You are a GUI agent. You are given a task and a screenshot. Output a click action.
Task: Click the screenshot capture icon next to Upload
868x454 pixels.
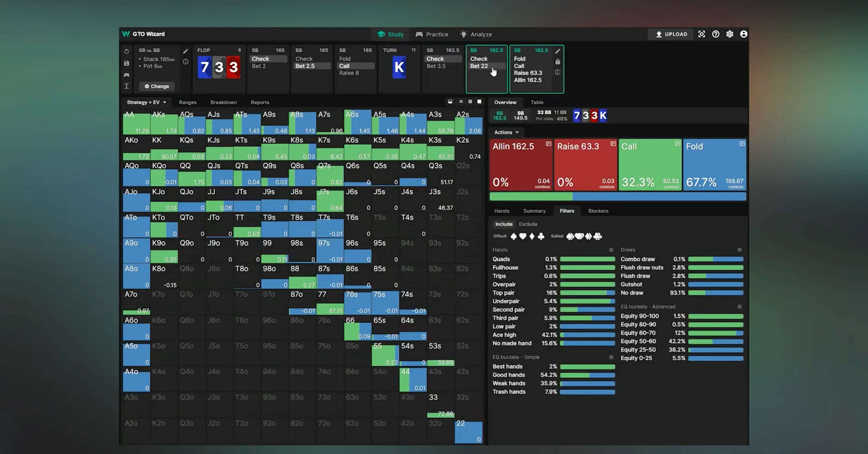point(702,34)
